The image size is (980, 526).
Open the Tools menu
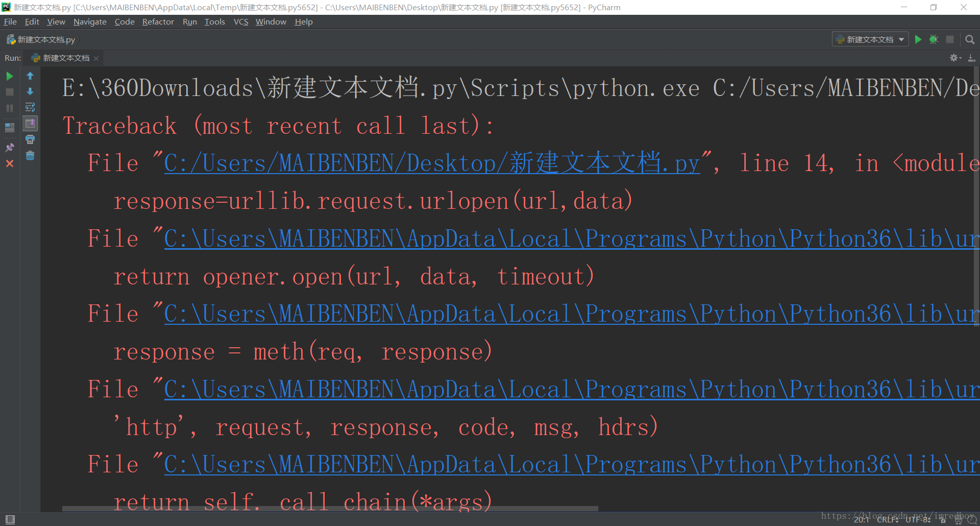pyautogui.click(x=215, y=21)
